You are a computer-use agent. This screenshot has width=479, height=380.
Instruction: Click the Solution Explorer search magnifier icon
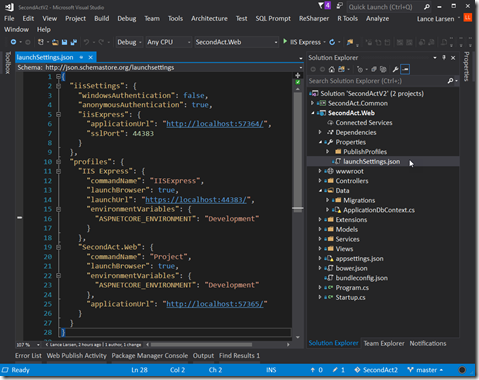[450, 81]
